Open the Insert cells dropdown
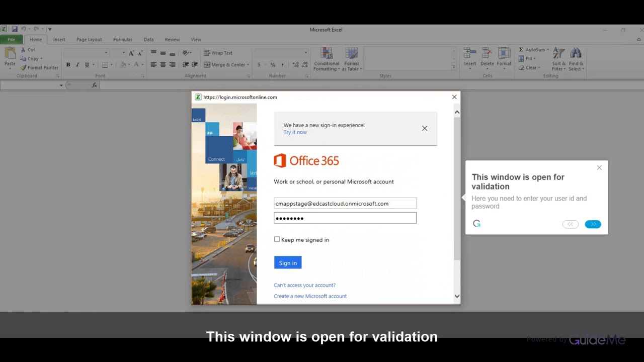 tap(470, 59)
